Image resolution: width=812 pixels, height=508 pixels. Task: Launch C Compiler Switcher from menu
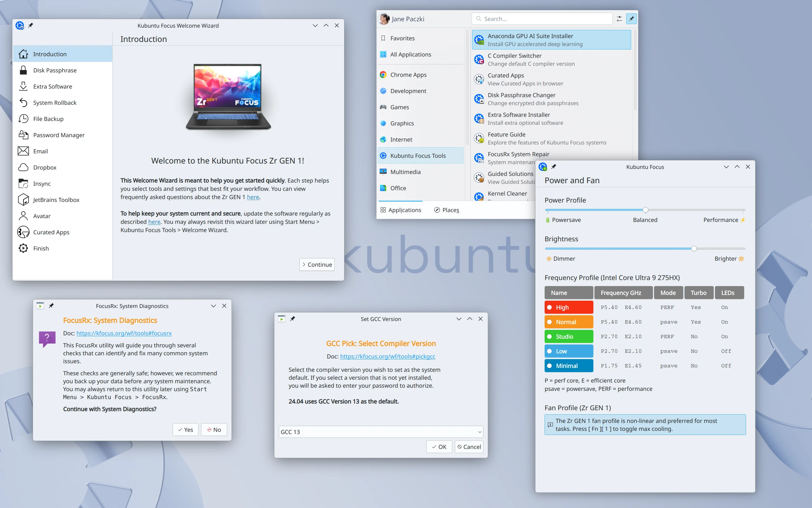(x=551, y=59)
